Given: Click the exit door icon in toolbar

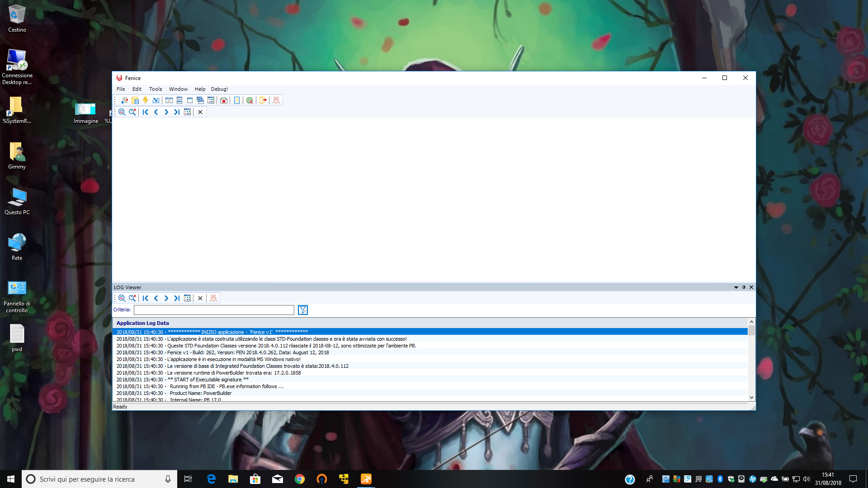Looking at the screenshot, I should point(263,100).
